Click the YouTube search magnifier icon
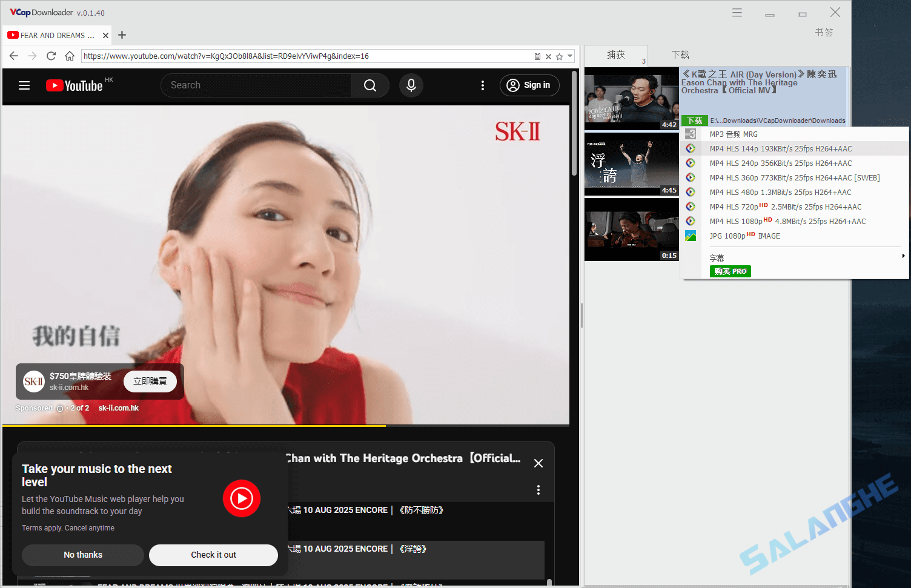The width and height of the screenshot is (911, 588). tap(369, 85)
